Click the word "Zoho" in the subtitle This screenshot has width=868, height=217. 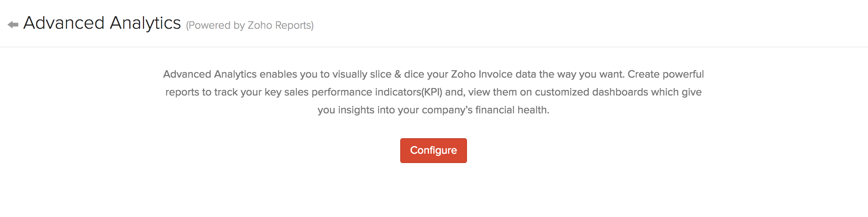(x=260, y=25)
